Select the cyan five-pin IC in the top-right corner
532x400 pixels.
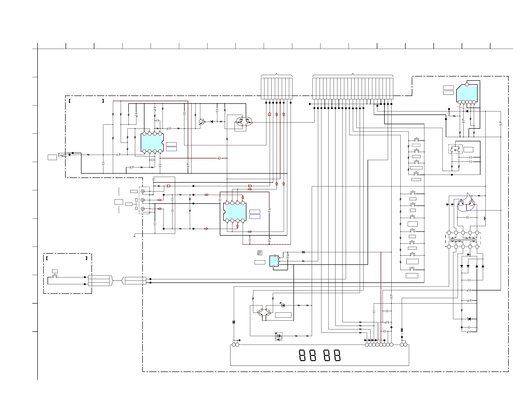pos(467,94)
